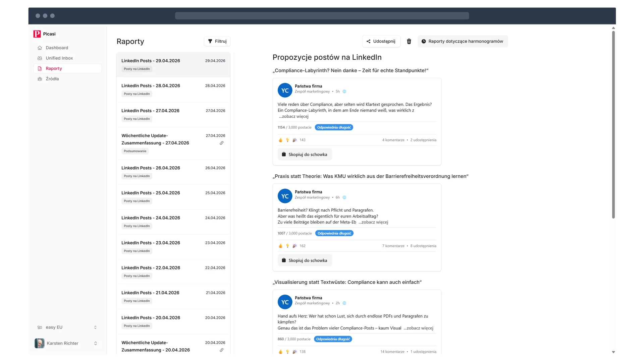Expand ...zobacz więcej on Visualisierung post
644x362 pixels.
tap(419, 328)
